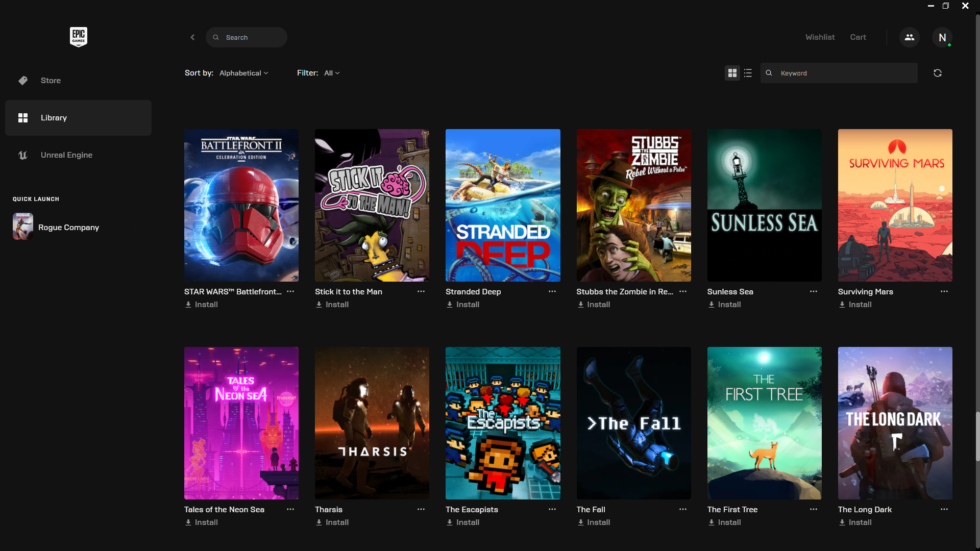Expand the Sort by Alphabetical dropdown
The width and height of the screenshot is (980, 551).
243,73
